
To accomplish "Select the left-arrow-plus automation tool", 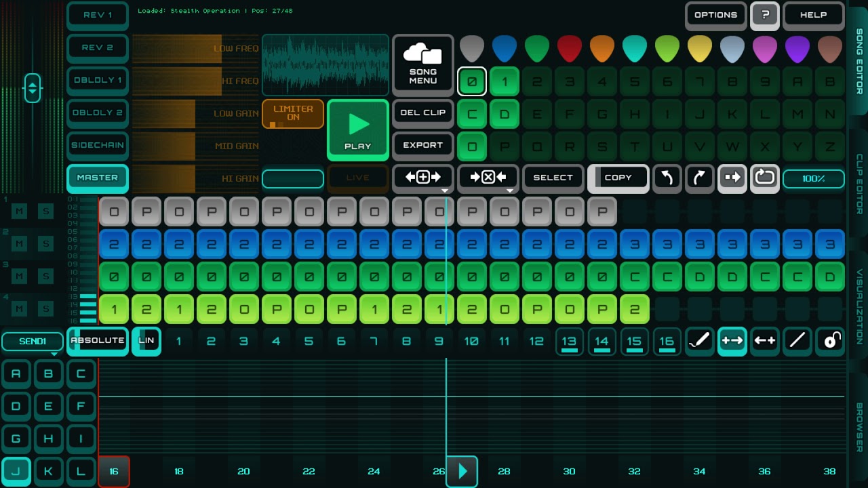I will [765, 341].
